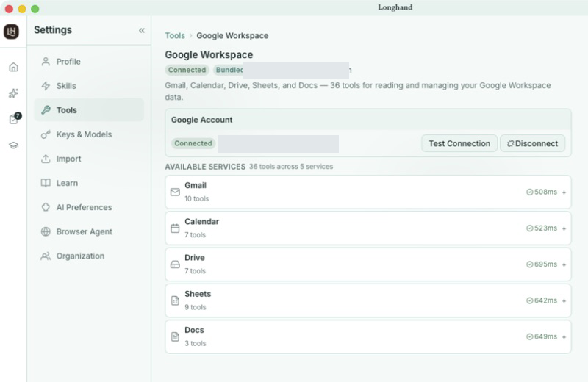Click the Learn book icon

click(x=46, y=183)
